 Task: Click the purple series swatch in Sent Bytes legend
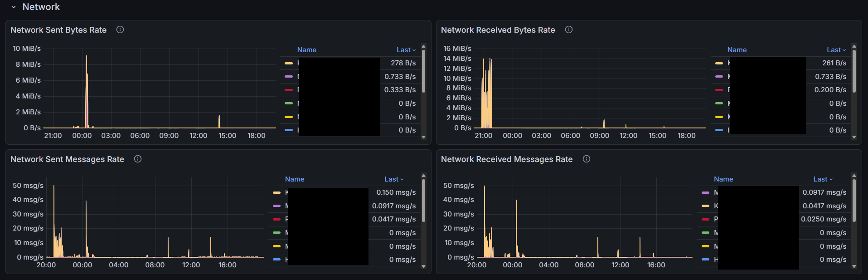[288, 77]
